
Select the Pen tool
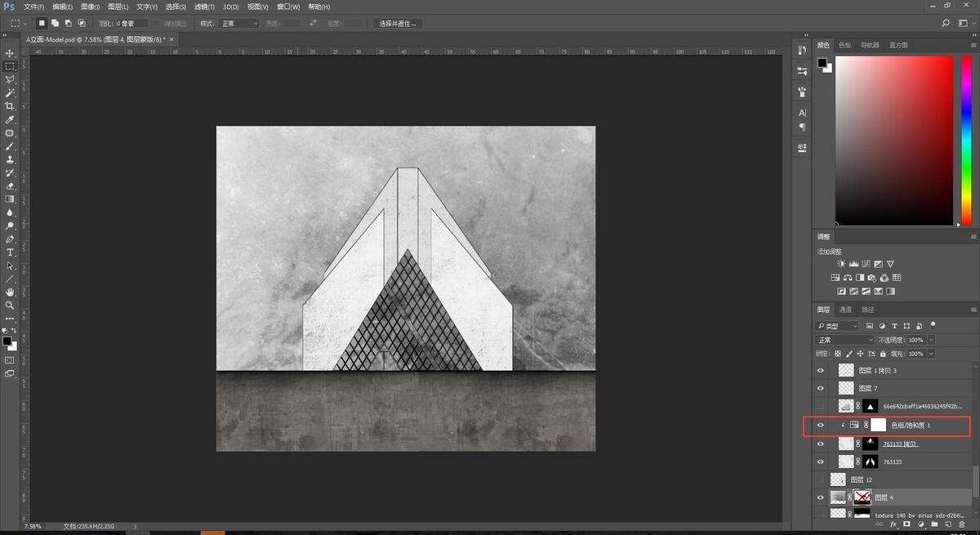coord(10,239)
